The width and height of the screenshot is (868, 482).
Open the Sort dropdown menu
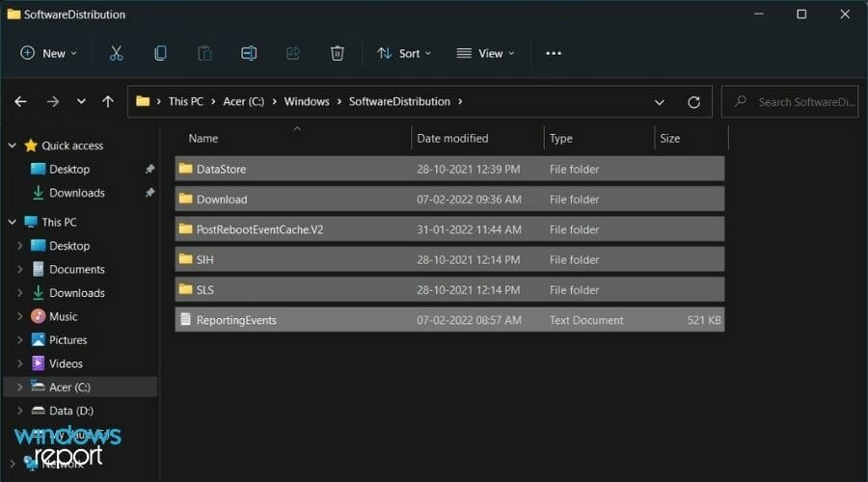point(404,53)
